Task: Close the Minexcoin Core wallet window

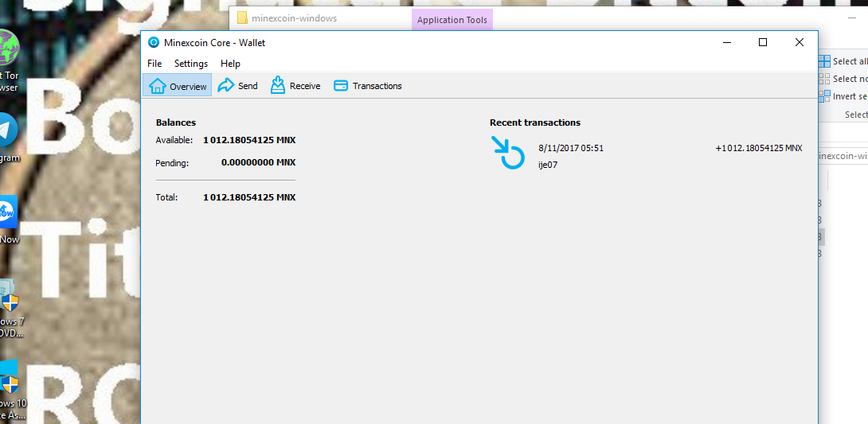Action: click(x=800, y=43)
